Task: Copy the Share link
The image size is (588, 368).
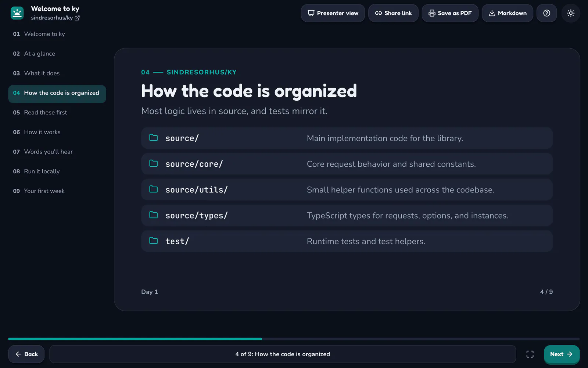Action: (x=393, y=13)
